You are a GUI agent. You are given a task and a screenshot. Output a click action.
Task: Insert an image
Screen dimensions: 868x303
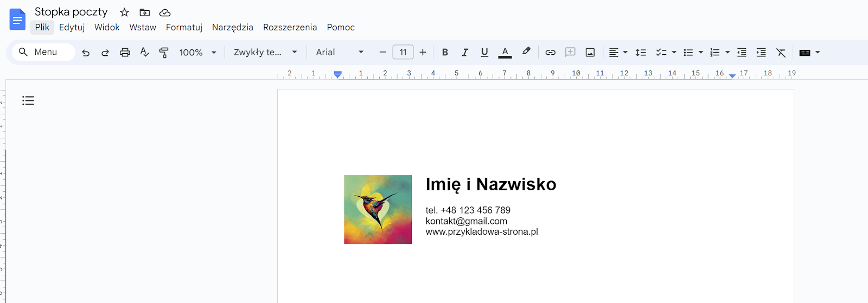coord(590,53)
